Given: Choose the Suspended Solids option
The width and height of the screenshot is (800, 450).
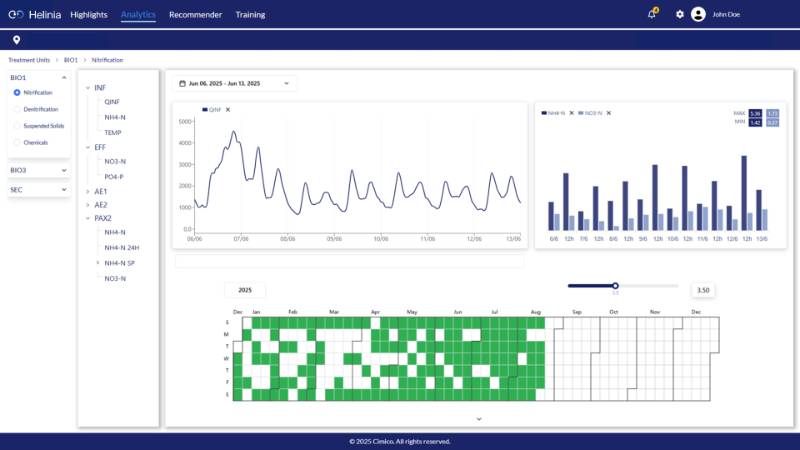Looking at the screenshot, I should (x=17, y=125).
